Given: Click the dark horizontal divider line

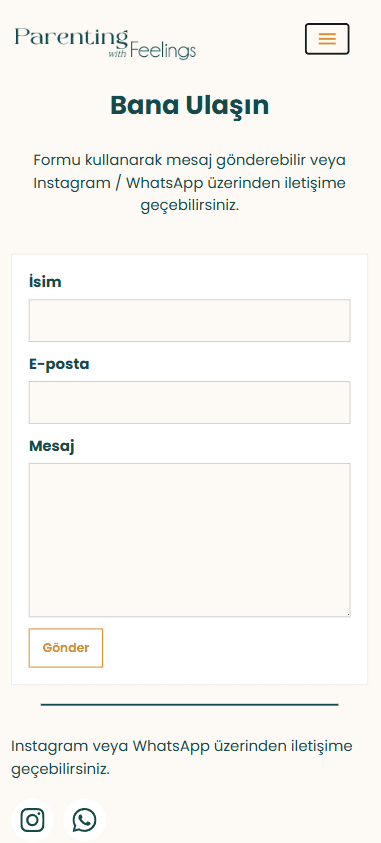Looking at the screenshot, I should (x=190, y=704).
